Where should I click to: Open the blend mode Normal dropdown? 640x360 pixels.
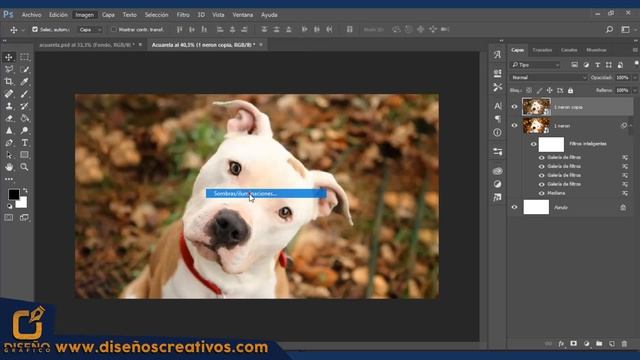pos(549,78)
